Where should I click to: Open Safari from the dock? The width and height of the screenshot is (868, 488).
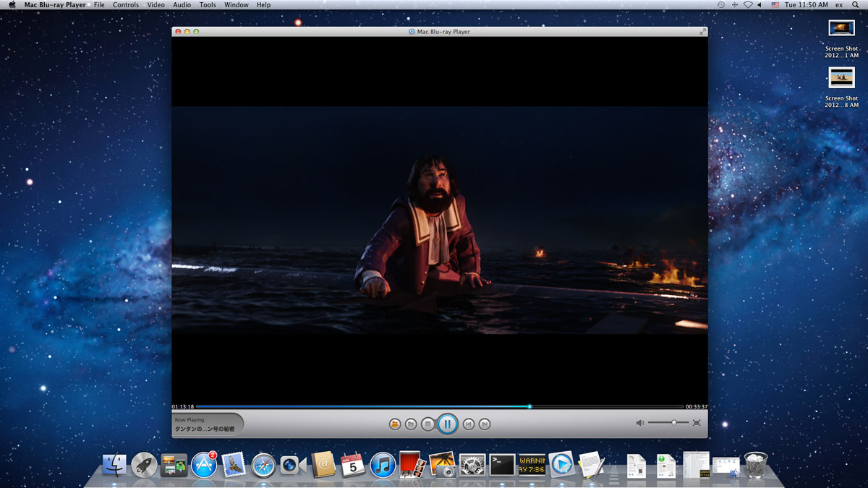tap(263, 465)
